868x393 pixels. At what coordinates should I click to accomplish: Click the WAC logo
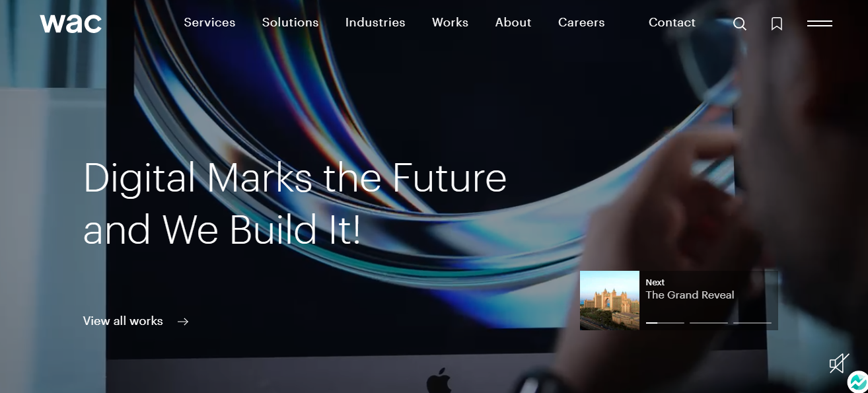[x=71, y=24]
